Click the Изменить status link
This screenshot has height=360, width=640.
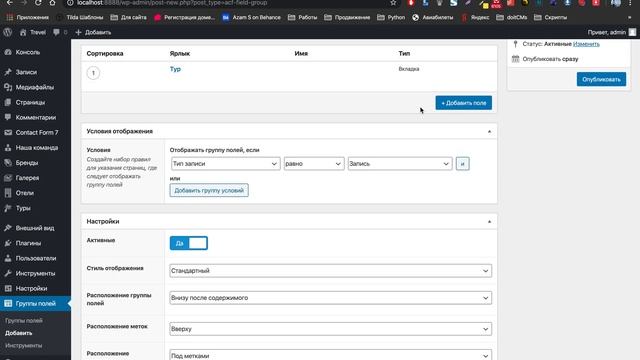(x=586, y=44)
